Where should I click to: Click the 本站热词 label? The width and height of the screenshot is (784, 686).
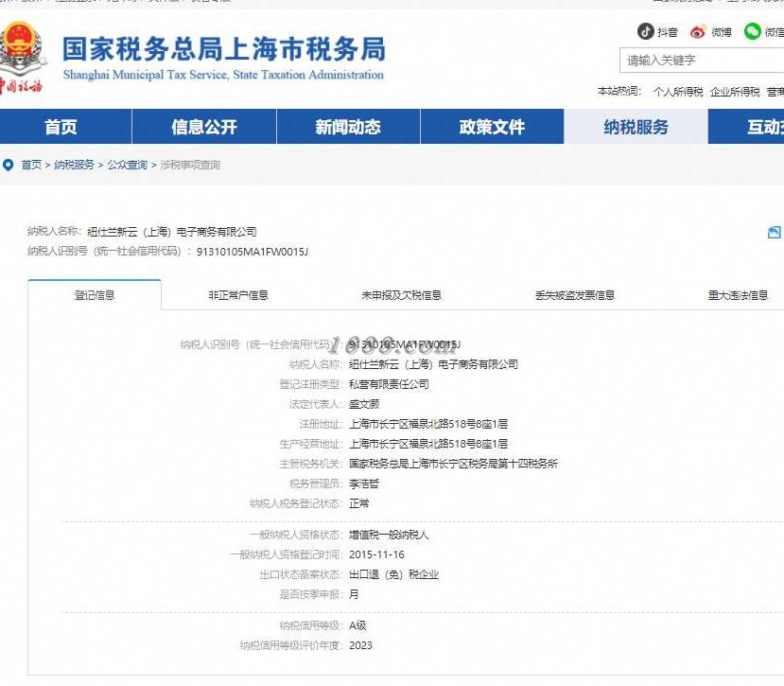(619, 91)
